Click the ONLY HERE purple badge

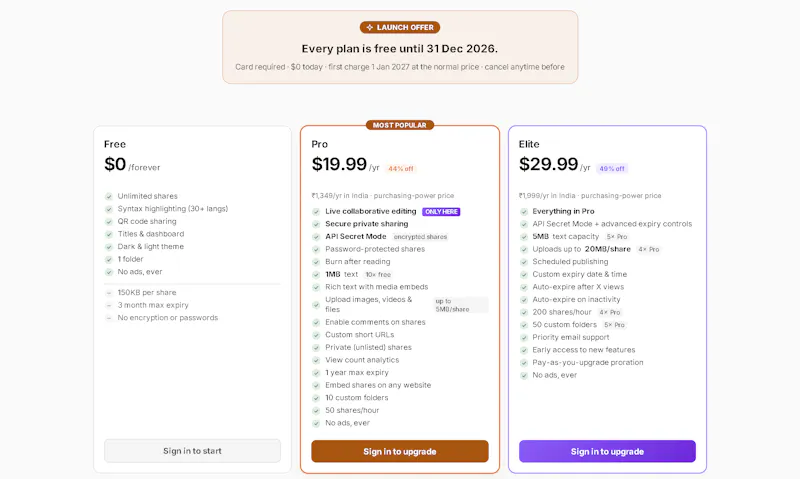441,212
